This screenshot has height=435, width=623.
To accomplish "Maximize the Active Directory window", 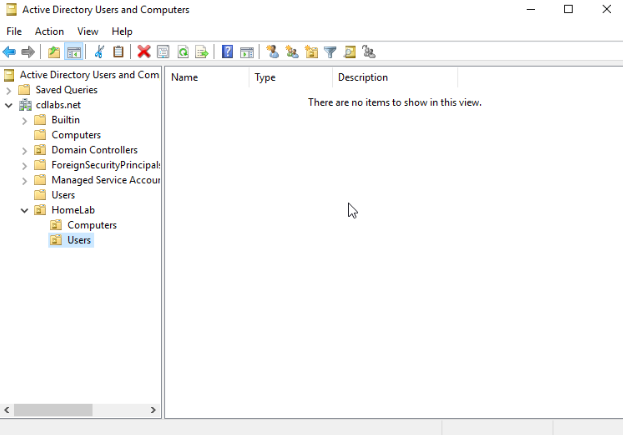I will click(x=569, y=10).
